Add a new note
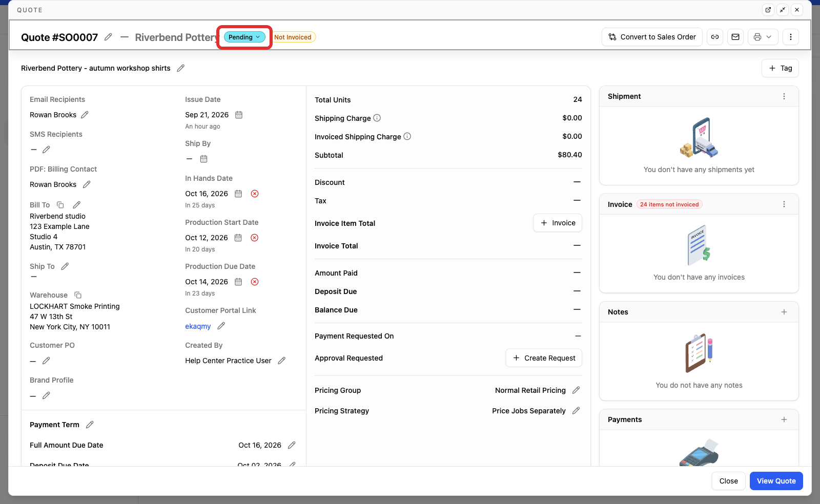 (784, 312)
